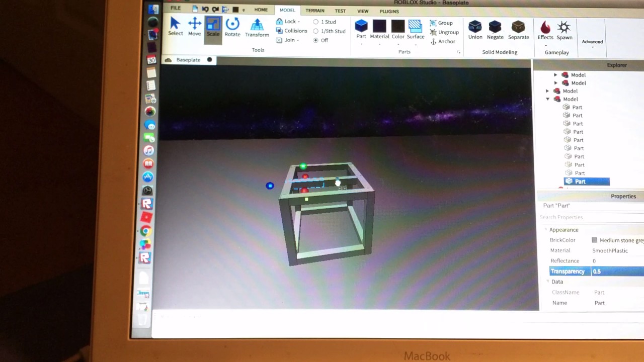Screen dimensions: 644x362
Task: Open the Photos app in the dock
Action: (x=150, y=112)
